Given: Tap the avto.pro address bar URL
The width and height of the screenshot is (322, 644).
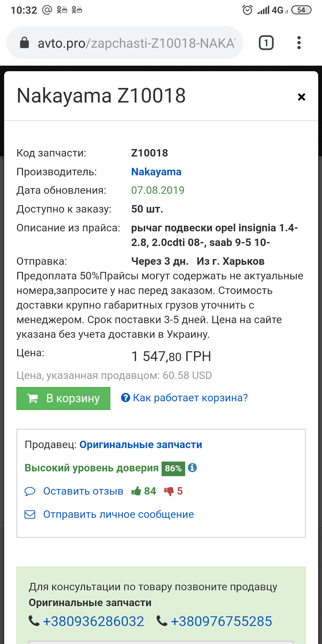Looking at the screenshot, I should pyautogui.click(x=136, y=43).
